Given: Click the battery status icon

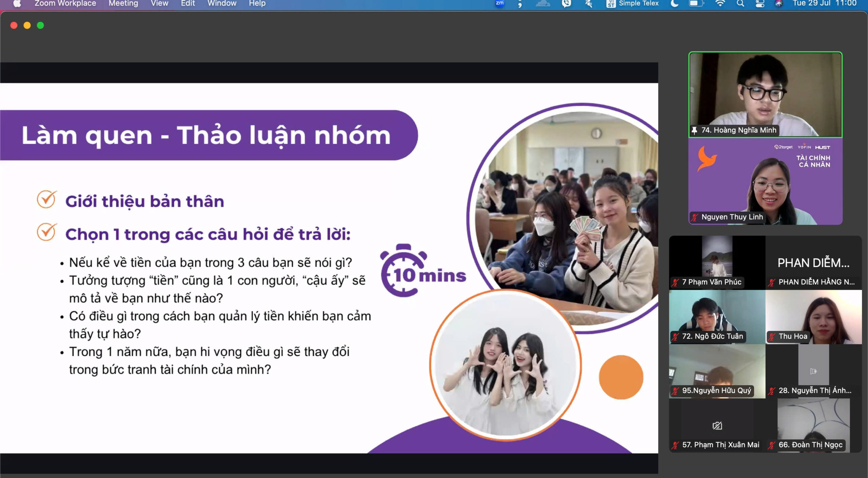Looking at the screenshot, I should point(696,3).
